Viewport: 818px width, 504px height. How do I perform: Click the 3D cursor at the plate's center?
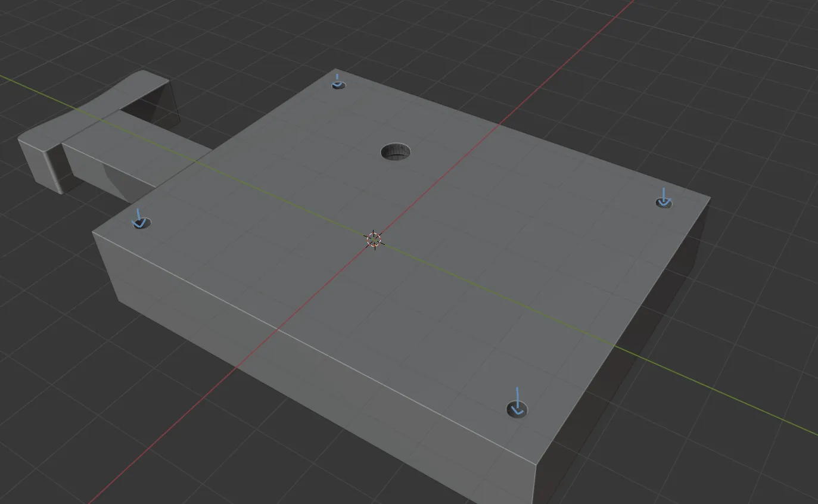[374, 240]
